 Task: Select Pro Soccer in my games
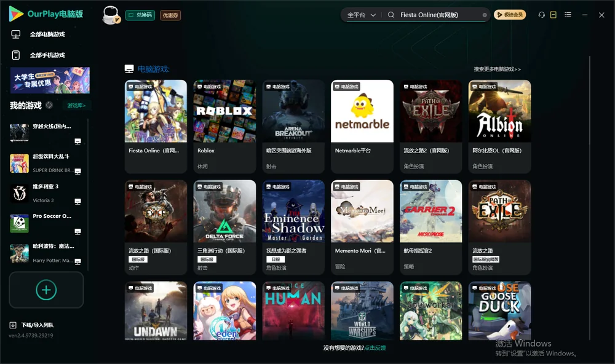click(46, 224)
